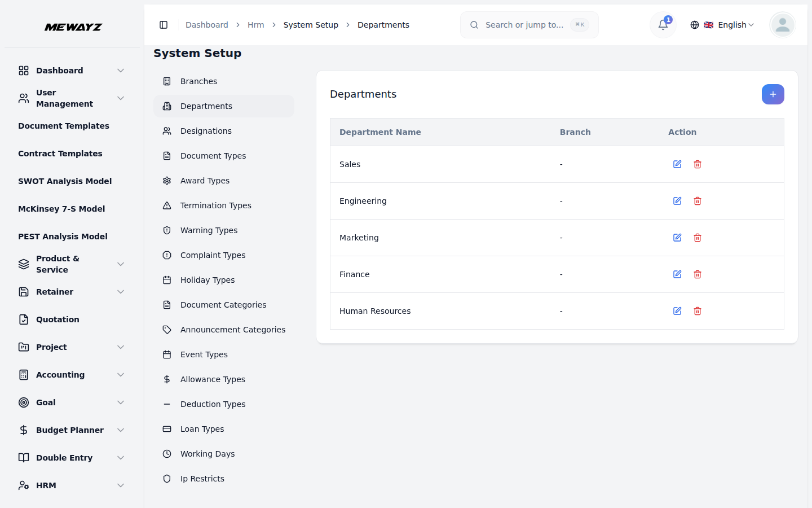Go to System Setup breadcrumb
The height and width of the screenshot is (508, 812).
[x=311, y=25]
